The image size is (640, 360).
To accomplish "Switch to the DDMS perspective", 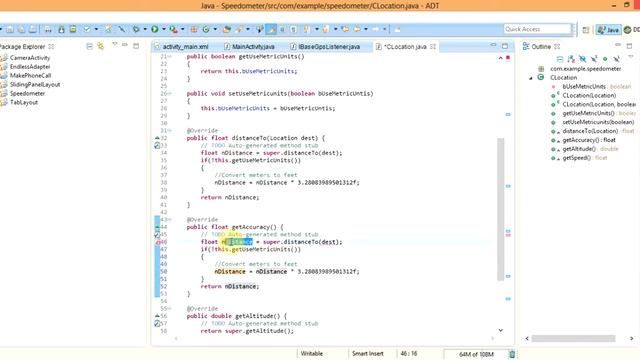I will [x=631, y=30].
